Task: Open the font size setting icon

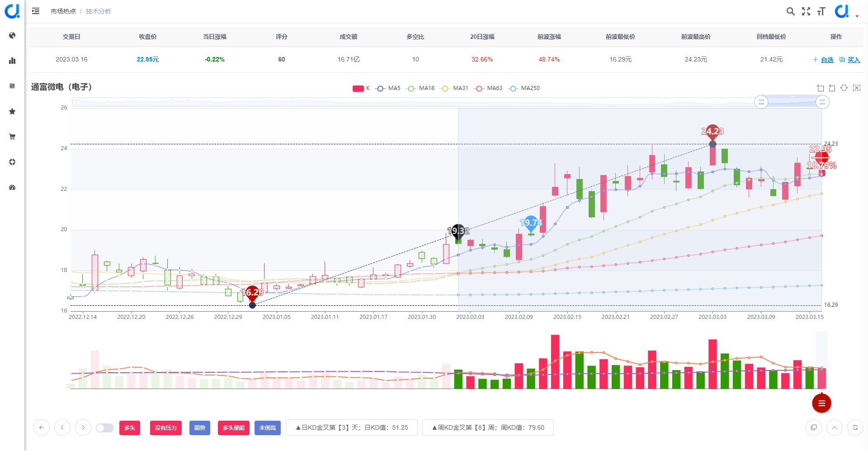Action: click(x=821, y=11)
